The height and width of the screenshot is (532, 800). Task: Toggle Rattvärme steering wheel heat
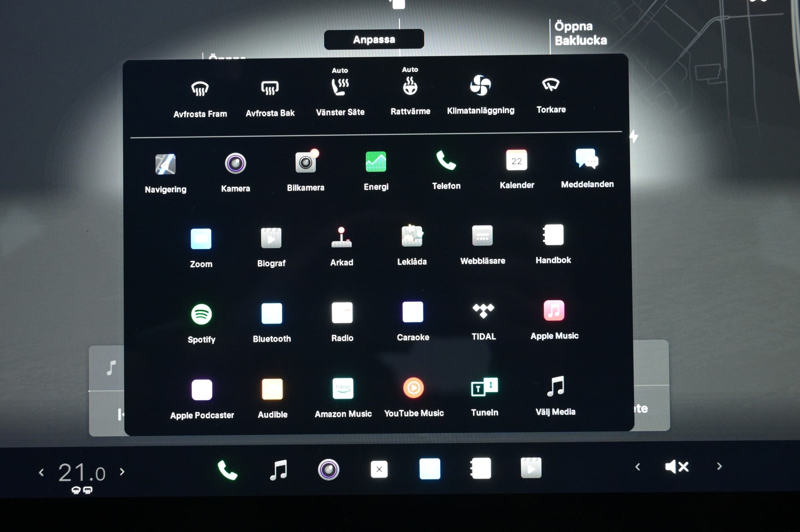(410, 91)
